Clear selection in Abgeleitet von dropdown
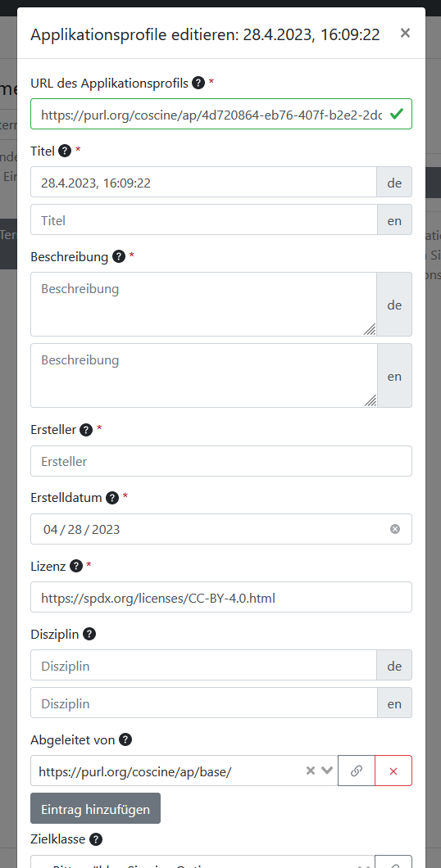The height and width of the screenshot is (868, 441). pos(311,771)
